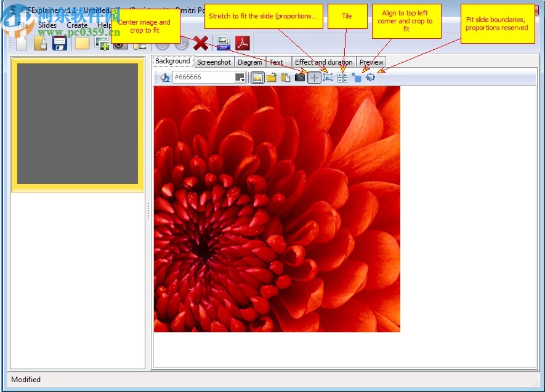This screenshot has height=392, width=545.
Task: Add image slide with green plus
Action: pos(102,44)
